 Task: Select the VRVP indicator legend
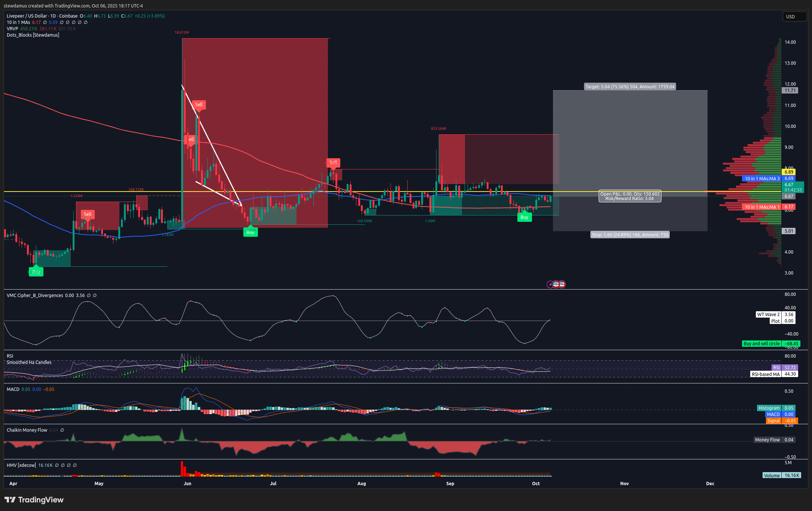tap(12, 29)
